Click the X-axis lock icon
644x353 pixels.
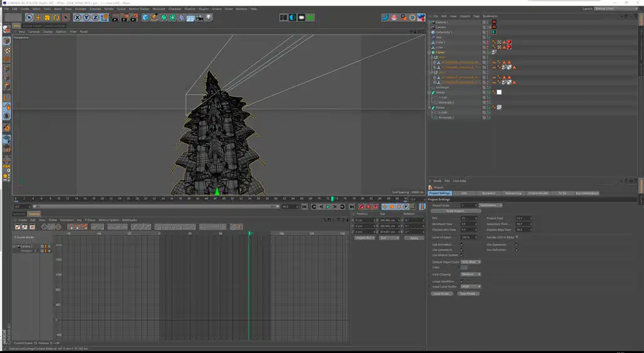point(78,18)
